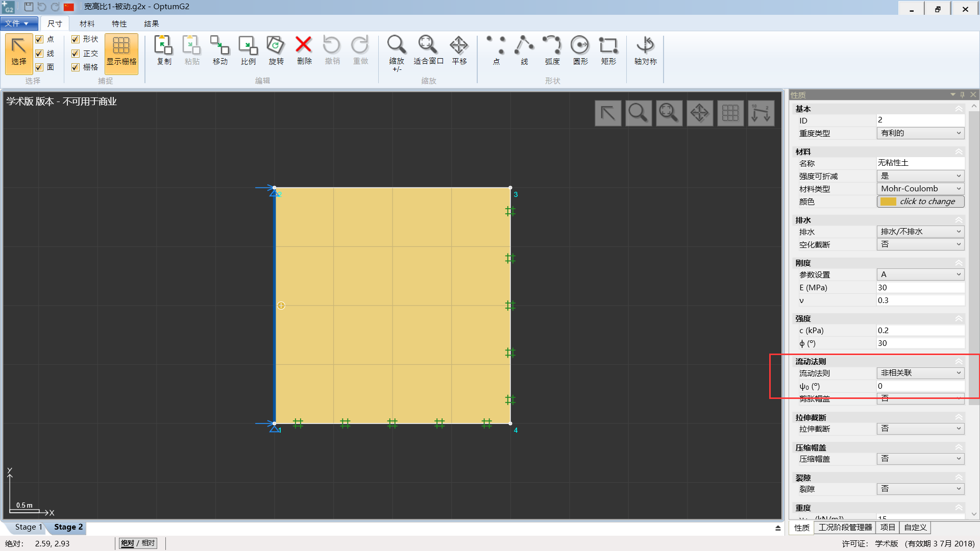
Task: Toggle the 正交 snap checkbox
Action: coord(76,54)
